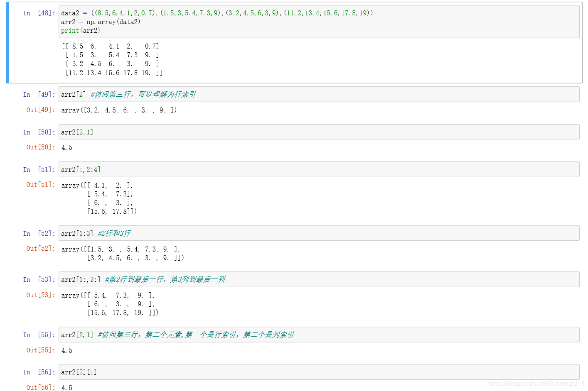This screenshot has width=588, height=391.
Task: Click the 4.5 result of Out[55]
Action: 66,351
